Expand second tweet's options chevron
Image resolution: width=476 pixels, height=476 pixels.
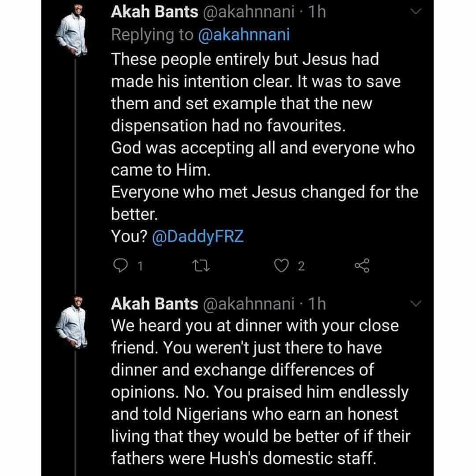pos(416,303)
